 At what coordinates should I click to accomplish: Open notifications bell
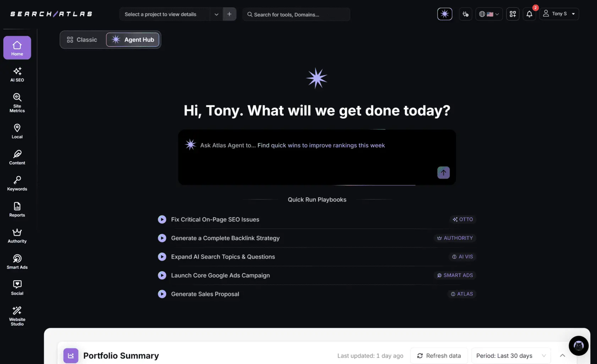point(529,14)
